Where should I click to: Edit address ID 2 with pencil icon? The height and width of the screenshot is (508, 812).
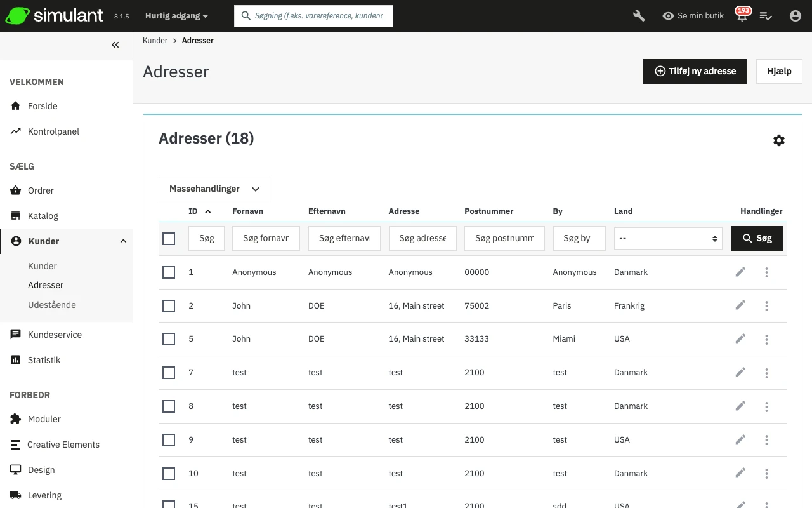pos(740,305)
